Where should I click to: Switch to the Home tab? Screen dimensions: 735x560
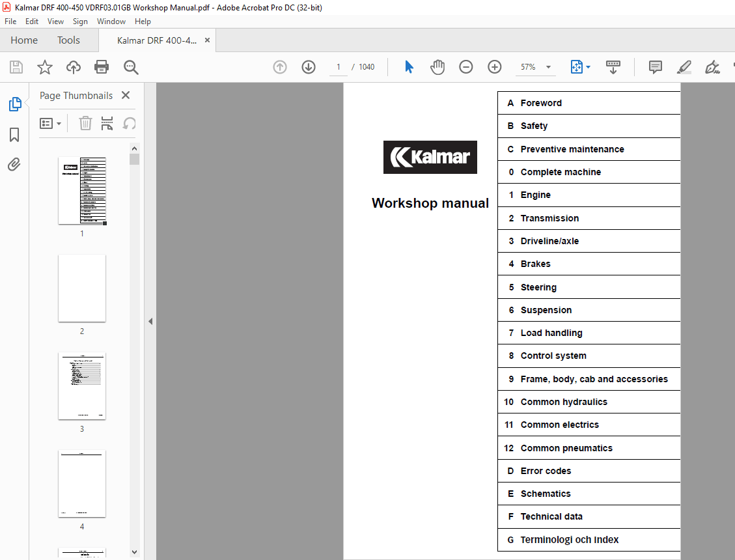(x=24, y=40)
